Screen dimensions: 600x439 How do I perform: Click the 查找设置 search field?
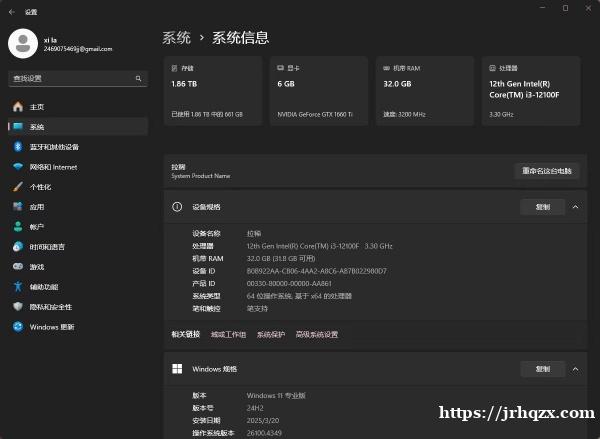[x=70, y=78]
